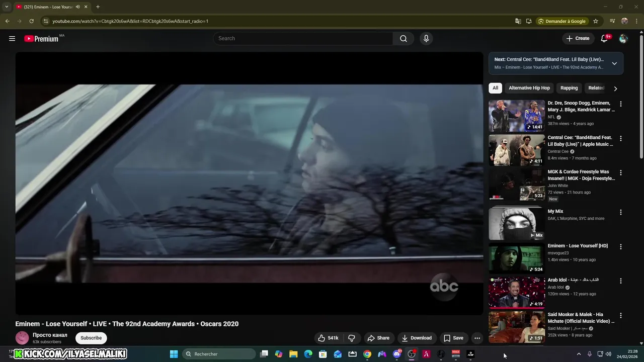
Task: Open Google Chrome from the taskbar
Action: (367, 354)
